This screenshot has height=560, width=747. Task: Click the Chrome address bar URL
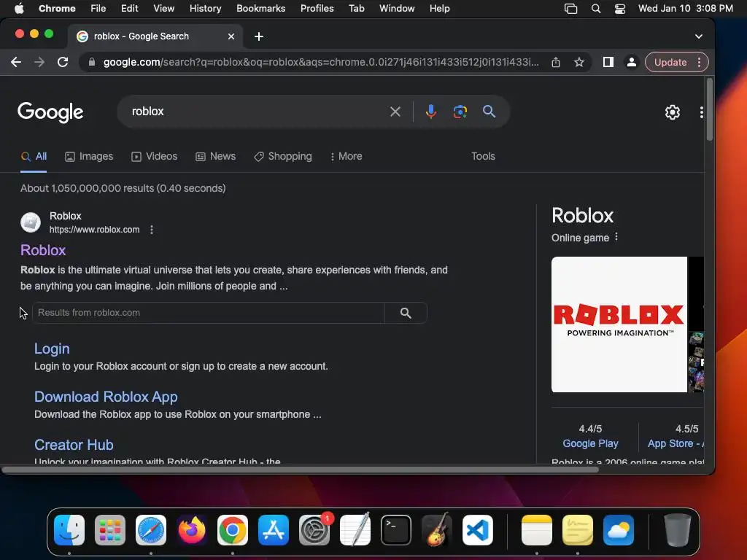(x=321, y=63)
